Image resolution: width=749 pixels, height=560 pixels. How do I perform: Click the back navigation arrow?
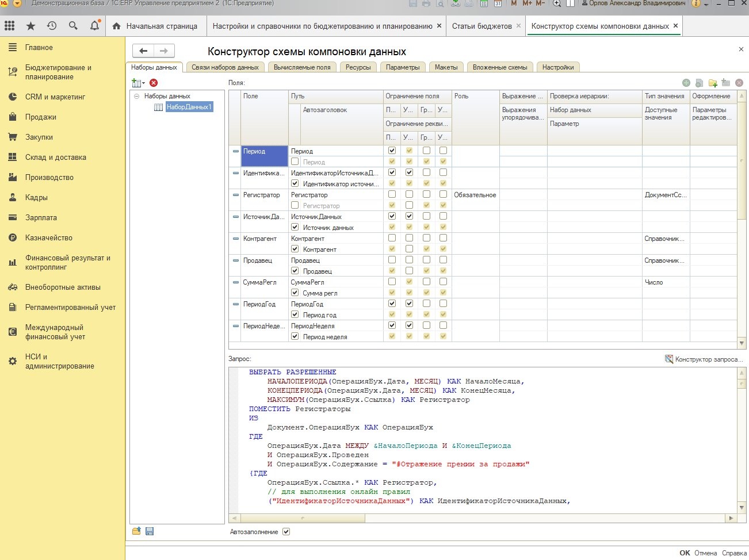[143, 51]
